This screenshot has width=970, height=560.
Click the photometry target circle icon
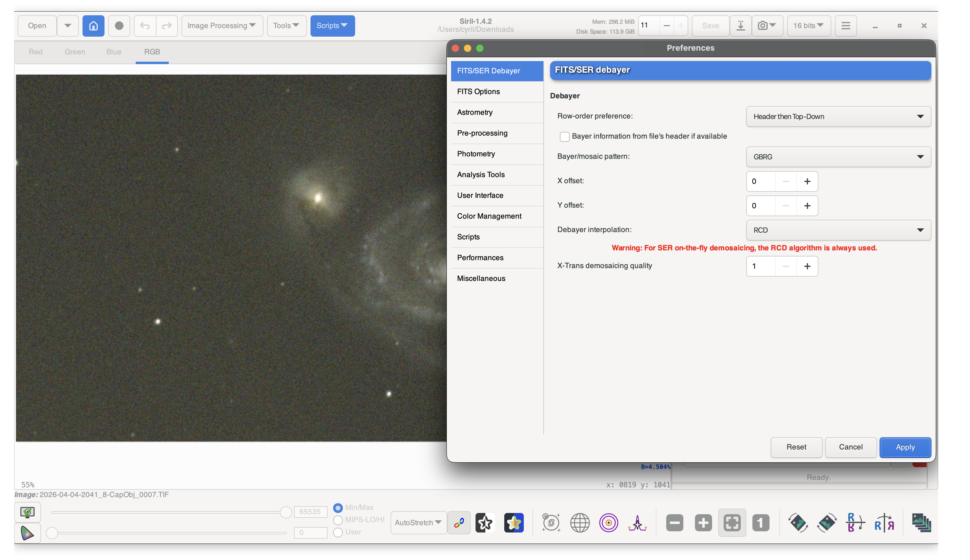coord(608,523)
